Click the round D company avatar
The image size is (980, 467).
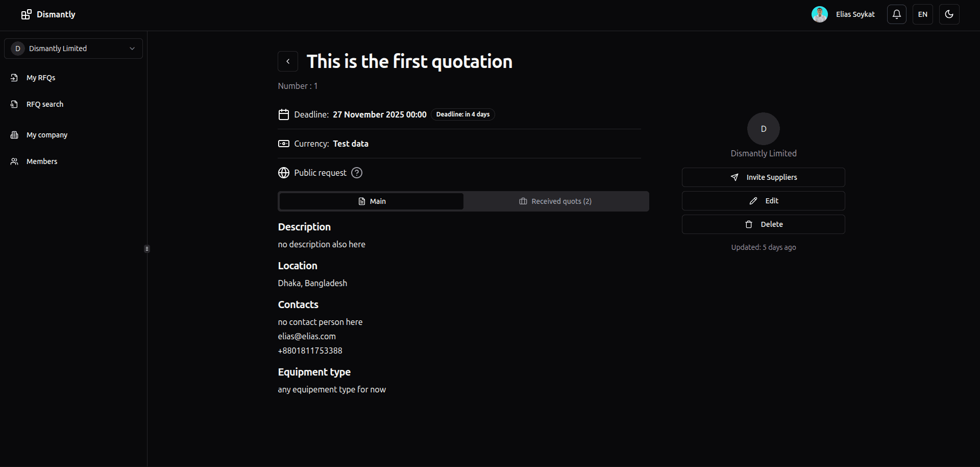[x=763, y=129]
